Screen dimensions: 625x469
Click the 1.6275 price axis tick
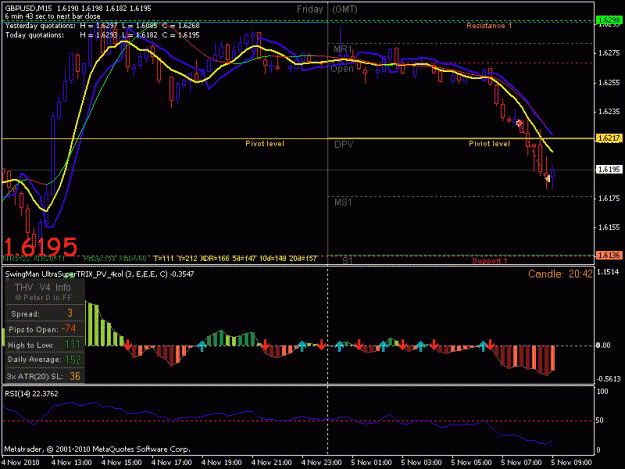(608, 53)
